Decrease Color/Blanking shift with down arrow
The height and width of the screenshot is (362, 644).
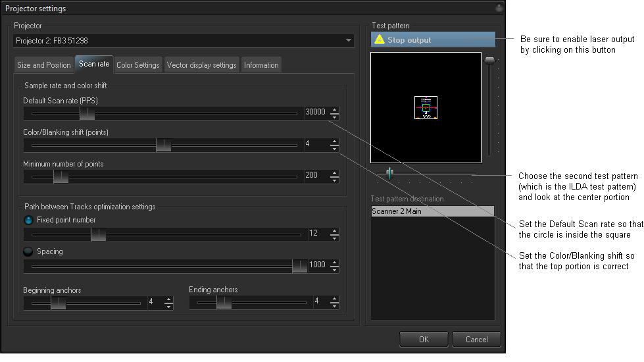point(335,147)
